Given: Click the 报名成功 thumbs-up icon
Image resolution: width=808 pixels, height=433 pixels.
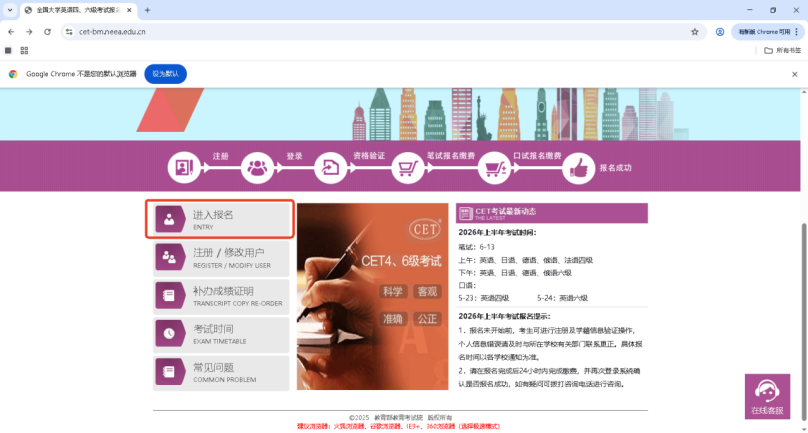Looking at the screenshot, I should 577,166.
